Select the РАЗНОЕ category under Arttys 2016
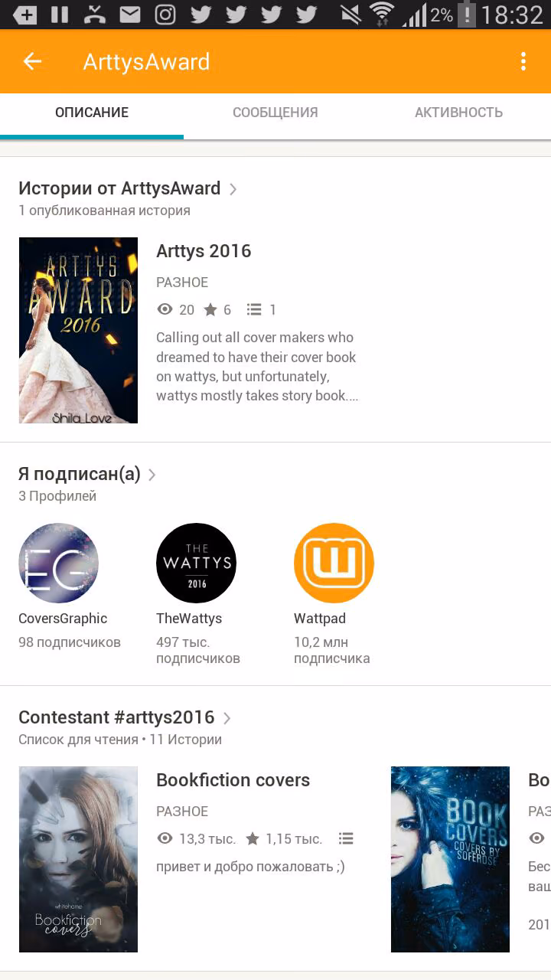 pos(182,283)
